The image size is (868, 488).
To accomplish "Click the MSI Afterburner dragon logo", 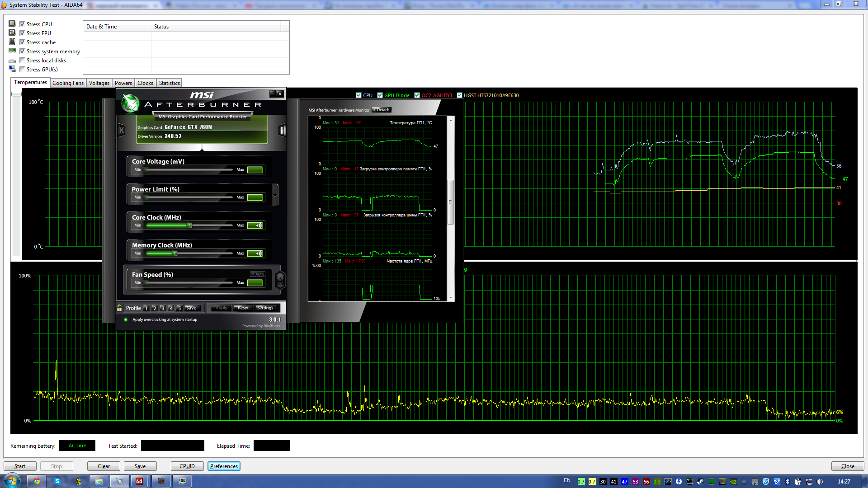I will click(x=130, y=103).
